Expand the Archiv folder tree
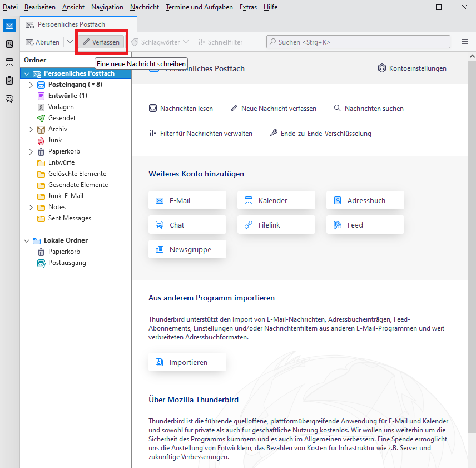This screenshot has height=468, width=476. click(31, 130)
